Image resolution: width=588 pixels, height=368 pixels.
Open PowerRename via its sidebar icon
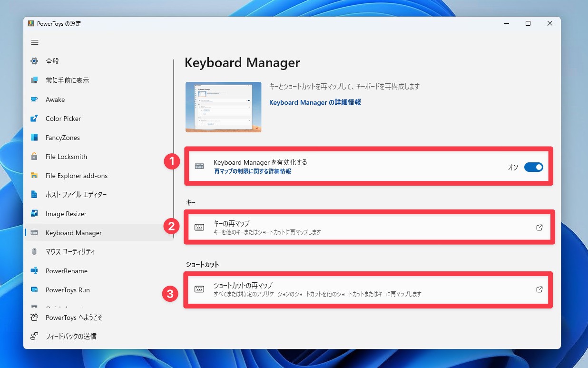coord(35,271)
